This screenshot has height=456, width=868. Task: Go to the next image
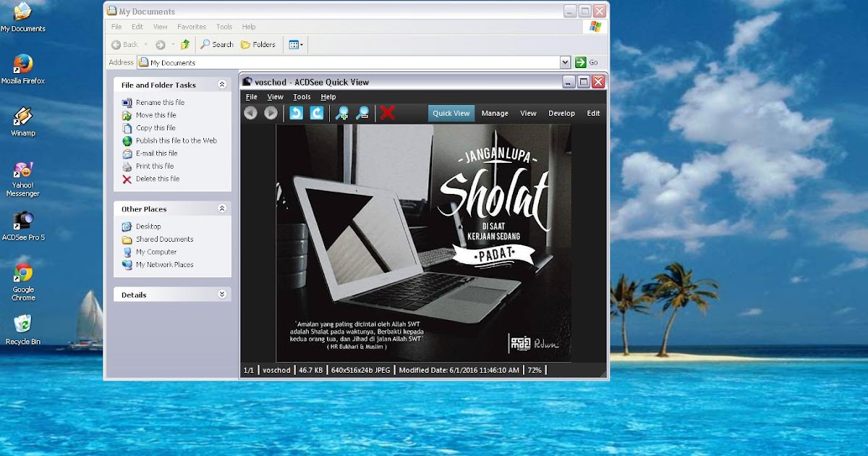click(x=270, y=113)
